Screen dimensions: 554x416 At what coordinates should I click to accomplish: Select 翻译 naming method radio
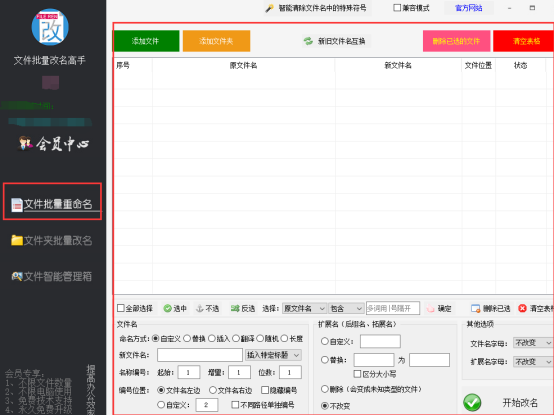[x=236, y=339]
